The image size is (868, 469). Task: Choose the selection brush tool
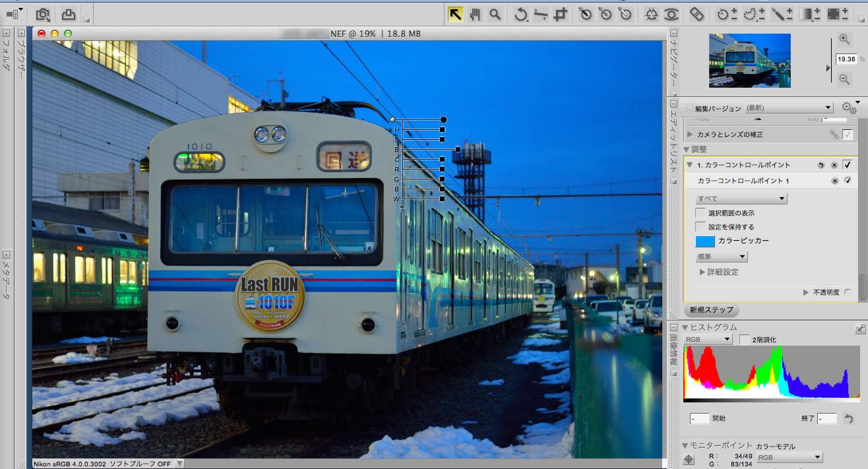click(x=782, y=14)
